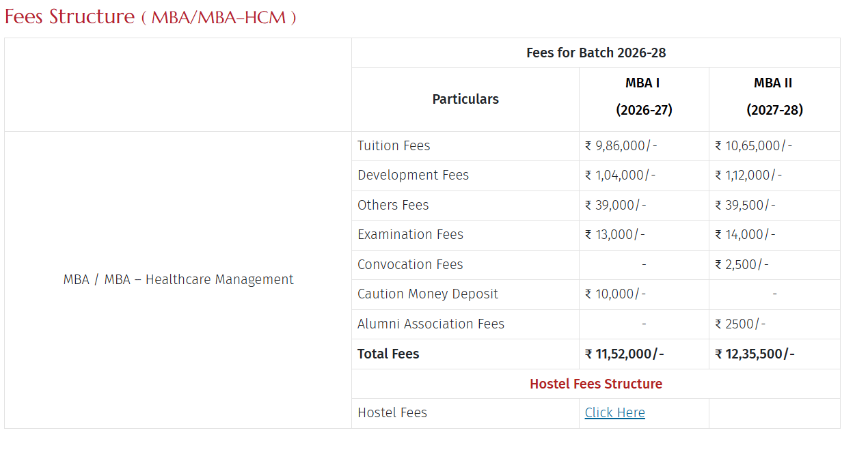Click the Convocation Fees row label
This screenshot has width=868, height=465.
click(410, 264)
